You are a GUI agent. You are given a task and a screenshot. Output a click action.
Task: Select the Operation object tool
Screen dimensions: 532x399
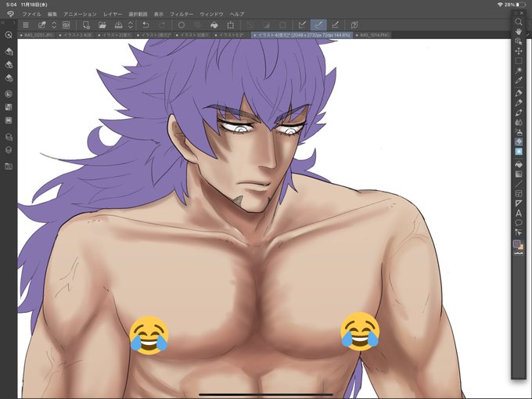point(519,41)
